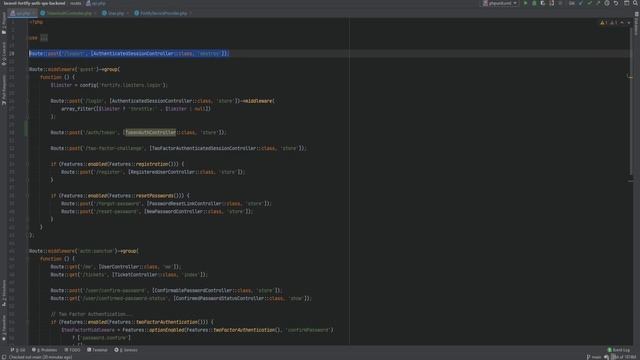Open the Terminal tool window button

coord(97,350)
